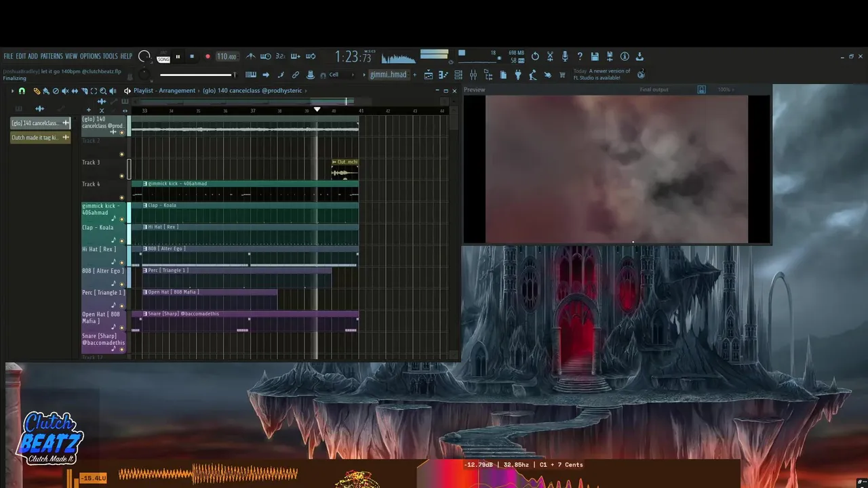
Task: Toggle the metronome icon
Action: click(x=251, y=56)
